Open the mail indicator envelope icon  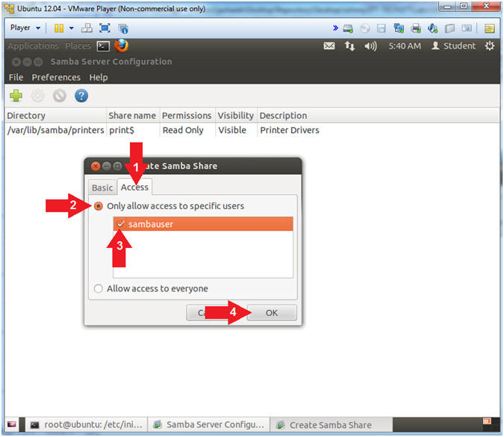(329, 46)
